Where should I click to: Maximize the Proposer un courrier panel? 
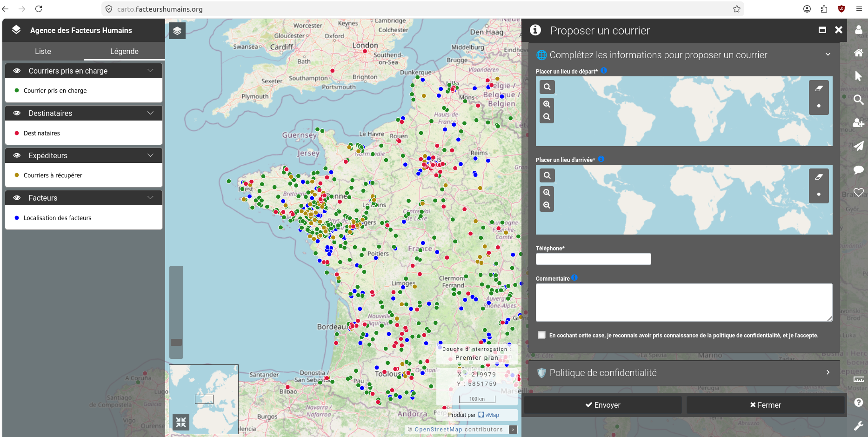pos(822,30)
